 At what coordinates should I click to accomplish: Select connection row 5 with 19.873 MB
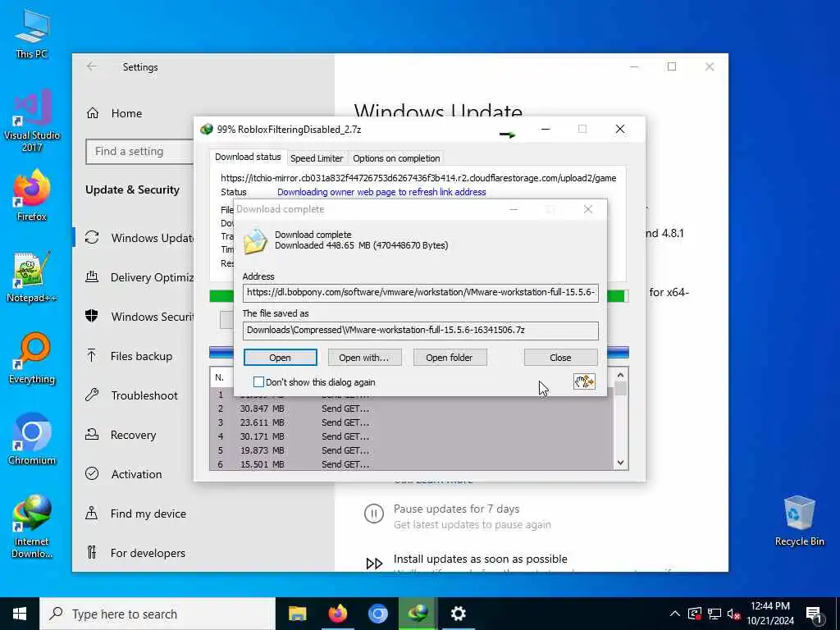pyautogui.click(x=412, y=450)
